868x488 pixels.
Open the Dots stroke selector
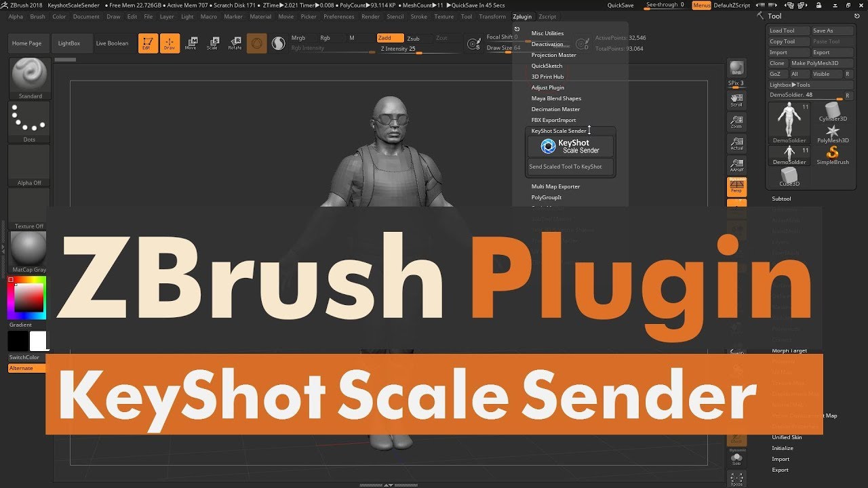point(29,123)
